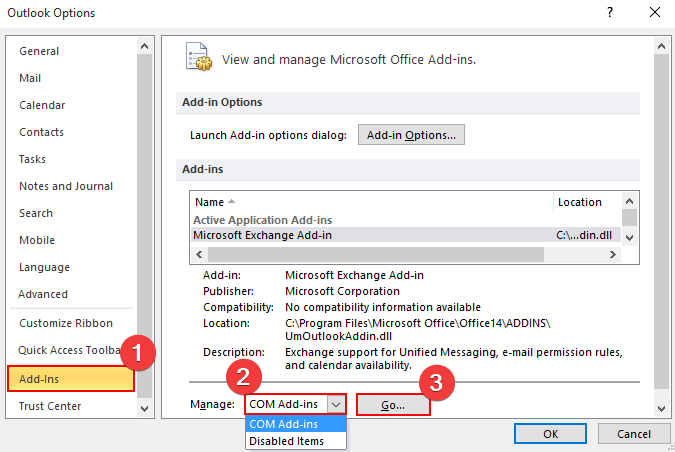Click the add-ins gear document icon
This screenshot has height=452, width=675.
[199, 57]
